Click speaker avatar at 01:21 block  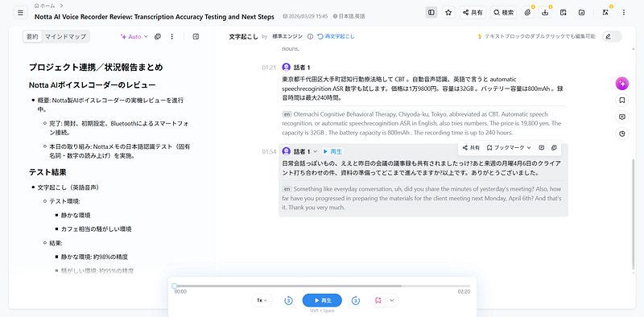coord(287,67)
